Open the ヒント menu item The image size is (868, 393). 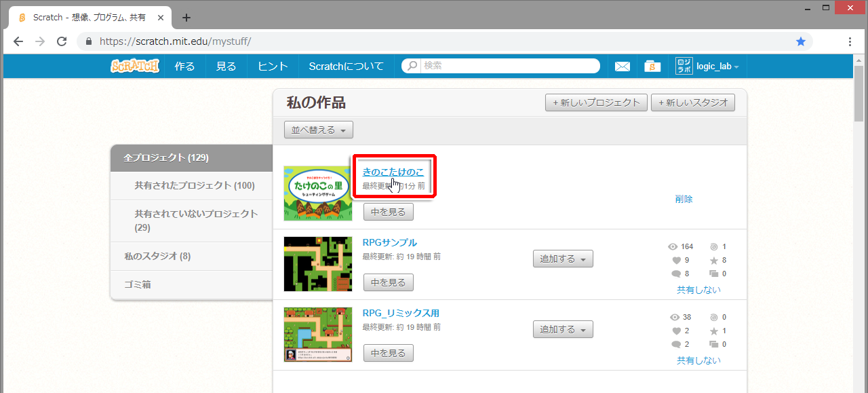273,66
